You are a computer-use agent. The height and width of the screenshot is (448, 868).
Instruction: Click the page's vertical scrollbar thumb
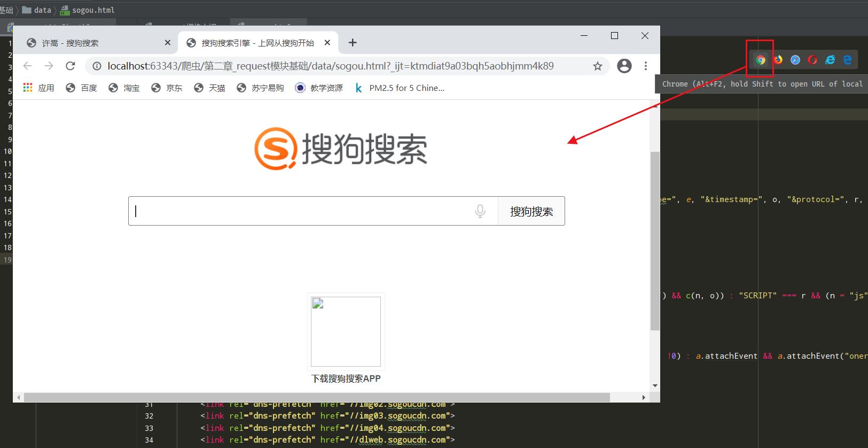click(655, 241)
